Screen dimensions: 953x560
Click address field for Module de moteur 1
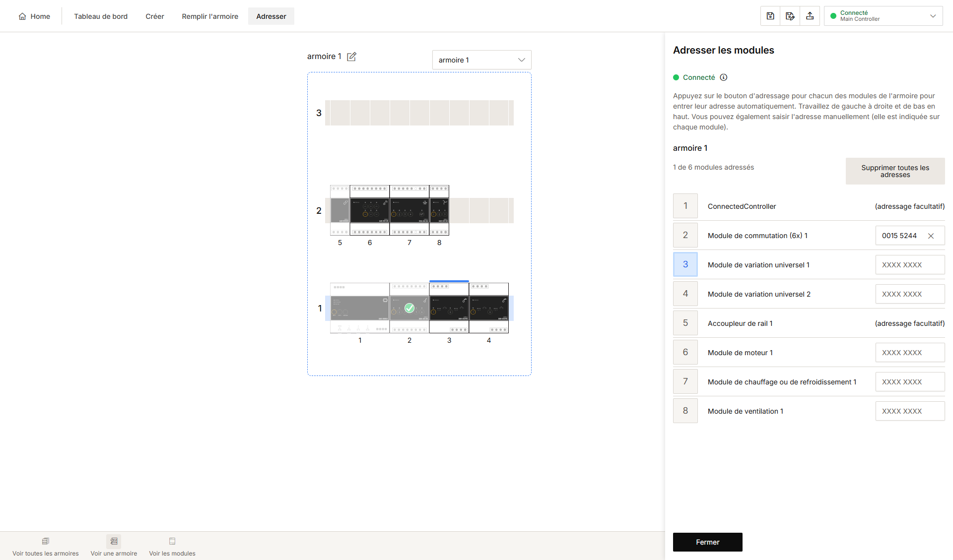click(x=910, y=353)
